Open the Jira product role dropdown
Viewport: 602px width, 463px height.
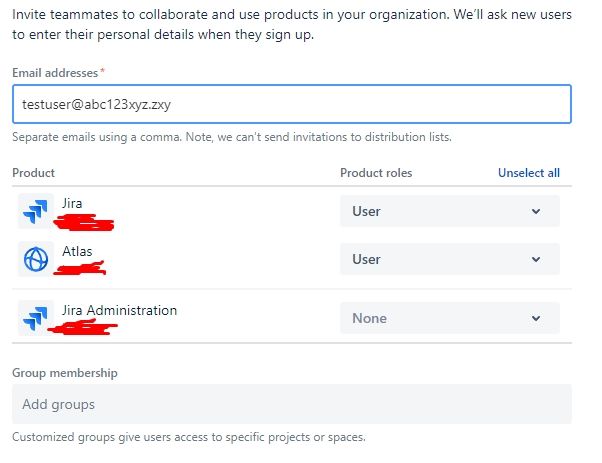[x=449, y=211]
